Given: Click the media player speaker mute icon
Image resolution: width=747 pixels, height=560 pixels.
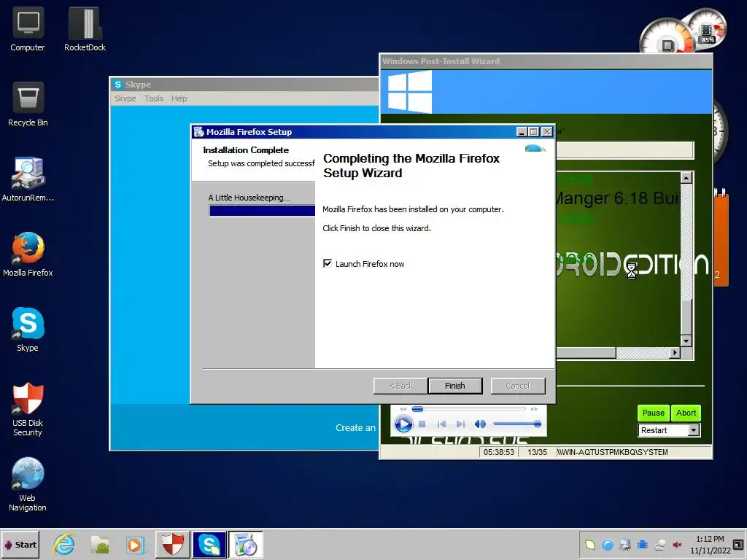Looking at the screenshot, I should click(x=480, y=424).
